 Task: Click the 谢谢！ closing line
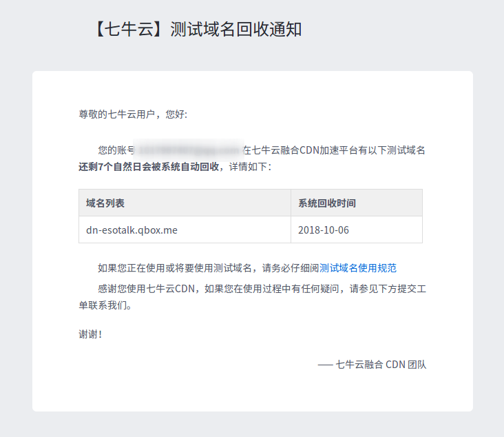pyautogui.click(x=90, y=334)
